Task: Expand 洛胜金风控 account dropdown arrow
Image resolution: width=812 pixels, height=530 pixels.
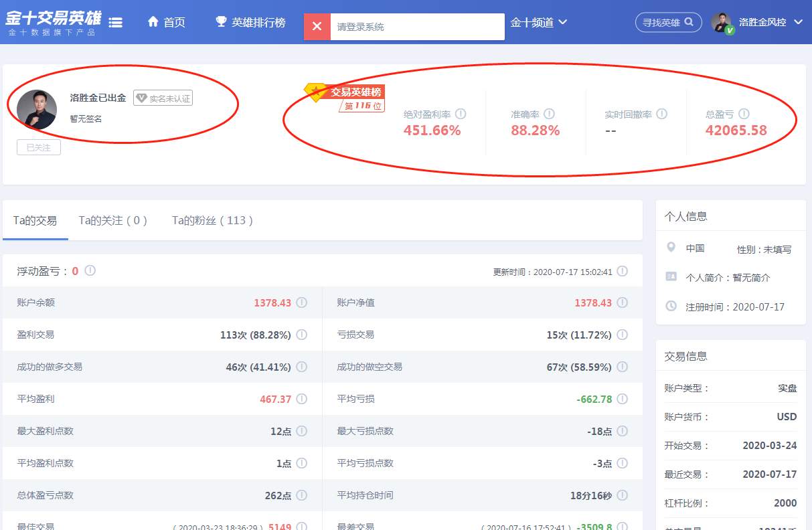Action: coord(798,22)
